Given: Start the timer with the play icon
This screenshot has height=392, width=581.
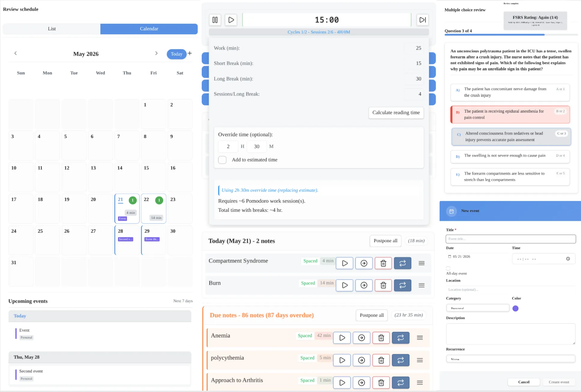Looking at the screenshot, I should click(231, 20).
